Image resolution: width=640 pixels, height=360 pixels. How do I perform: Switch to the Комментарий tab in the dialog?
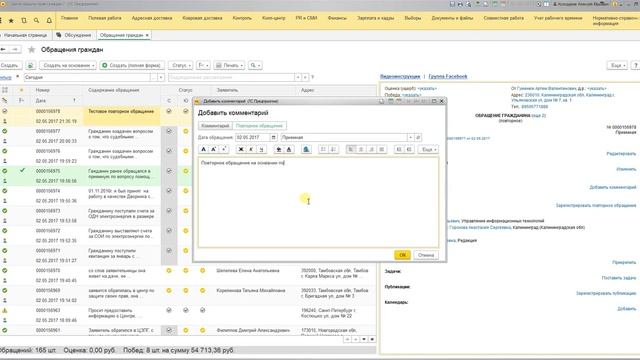[x=215, y=126]
